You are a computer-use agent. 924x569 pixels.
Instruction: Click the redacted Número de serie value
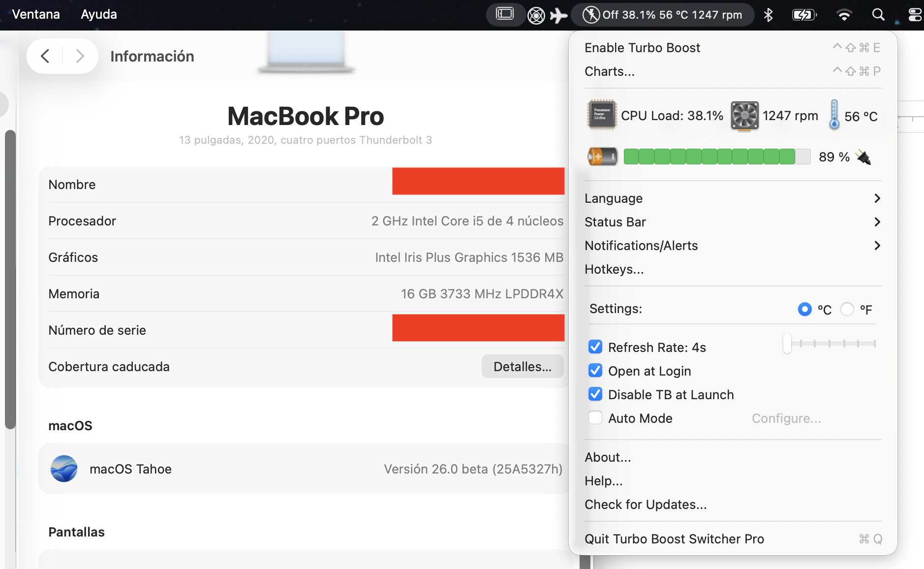(478, 328)
